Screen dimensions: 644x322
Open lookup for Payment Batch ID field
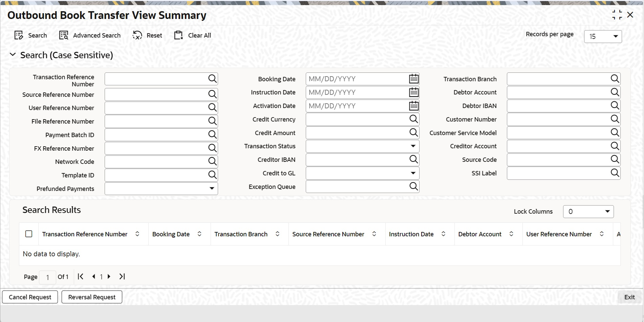pyautogui.click(x=212, y=135)
